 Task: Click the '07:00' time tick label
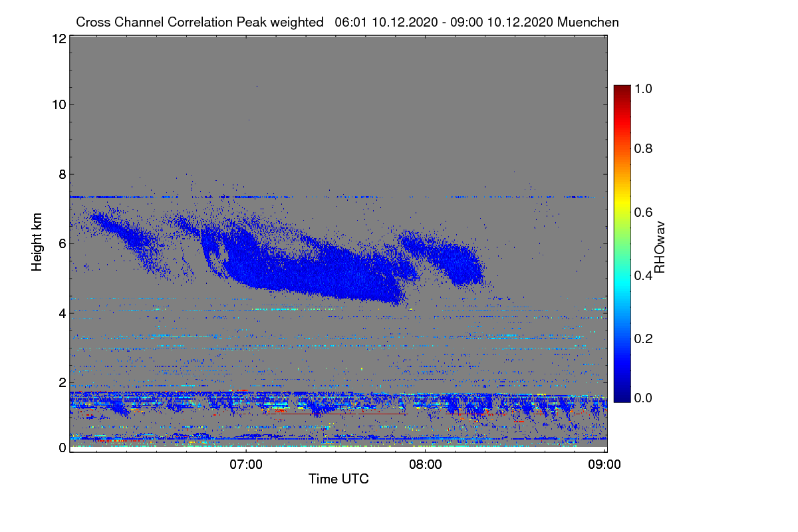(x=246, y=464)
